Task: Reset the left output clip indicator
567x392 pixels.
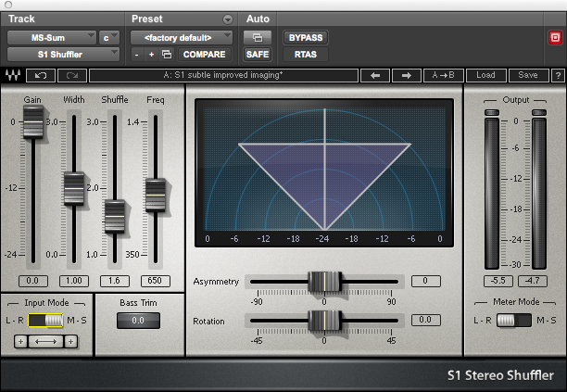Action: coord(492,113)
